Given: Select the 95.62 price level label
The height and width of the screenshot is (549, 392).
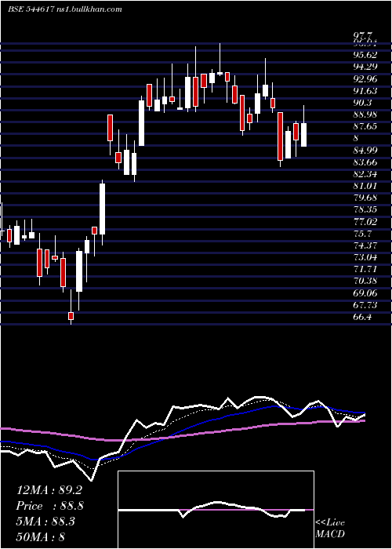Looking at the screenshot, I should (x=365, y=56).
